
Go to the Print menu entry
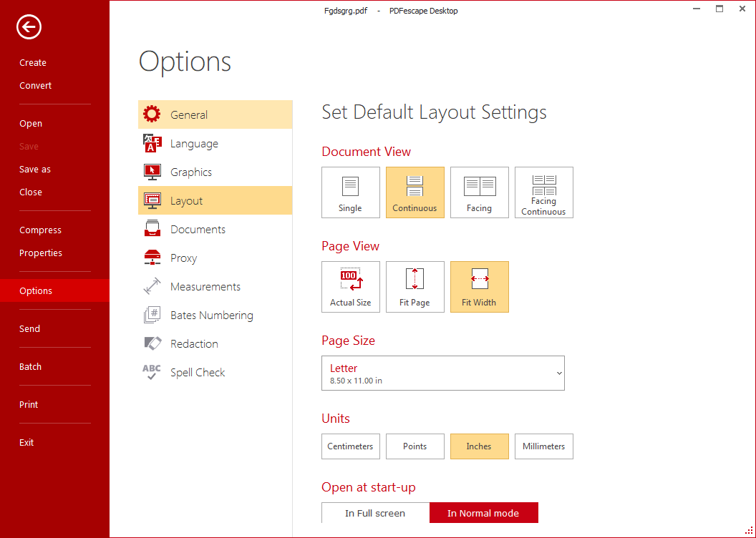(x=29, y=405)
